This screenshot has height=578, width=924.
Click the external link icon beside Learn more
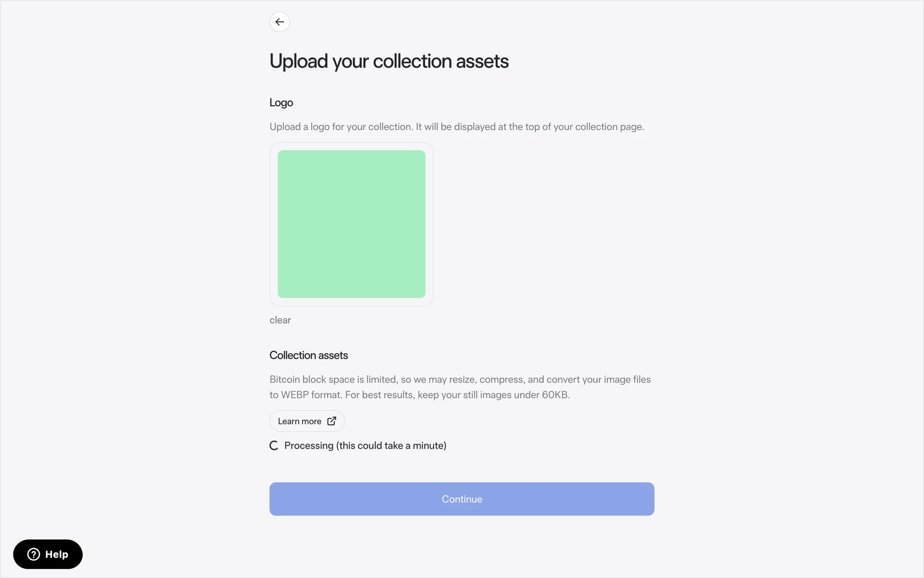pos(332,421)
